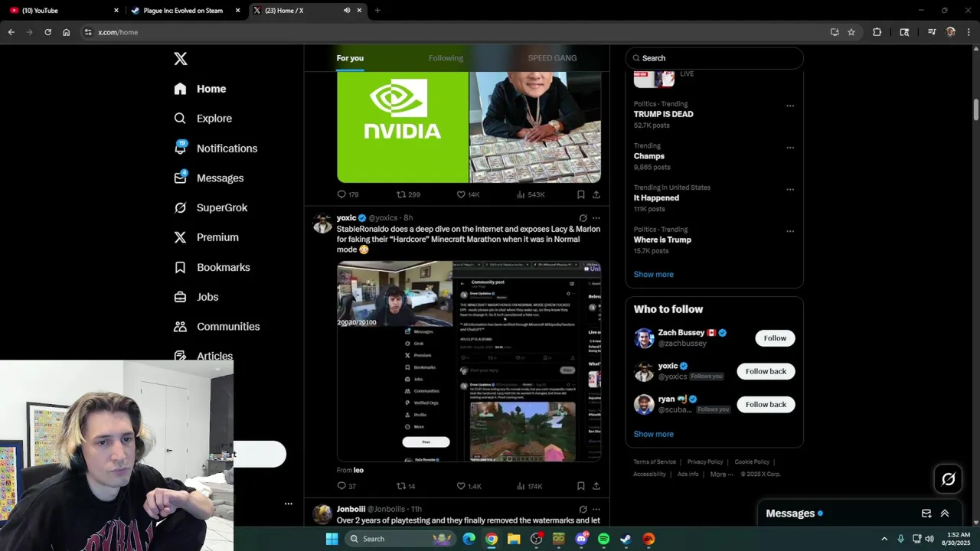Switch to the Plague Inc: Evolved browser tab
This screenshot has width=980, height=551.
pyautogui.click(x=184, y=11)
